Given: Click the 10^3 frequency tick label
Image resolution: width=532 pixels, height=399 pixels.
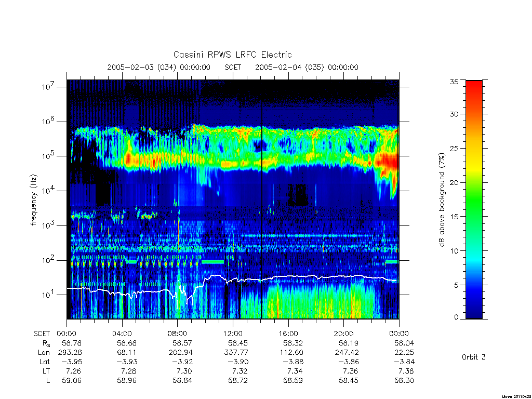Looking at the screenshot, I should [x=48, y=225].
